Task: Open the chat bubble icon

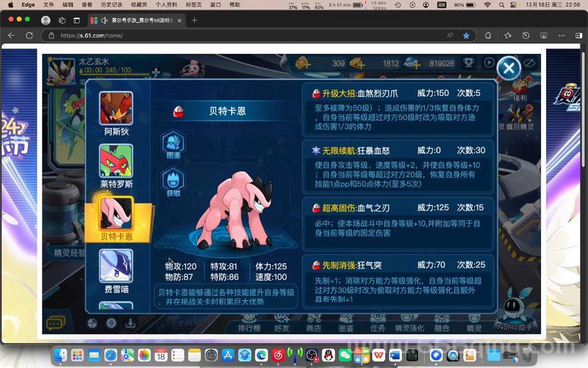Action: pos(55,322)
